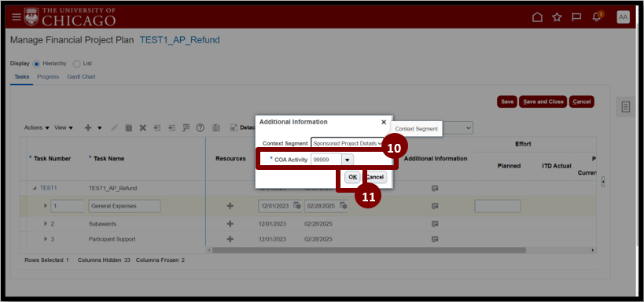
Task: Click the pencil edit icon in toolbar
Action: [115, 127]
